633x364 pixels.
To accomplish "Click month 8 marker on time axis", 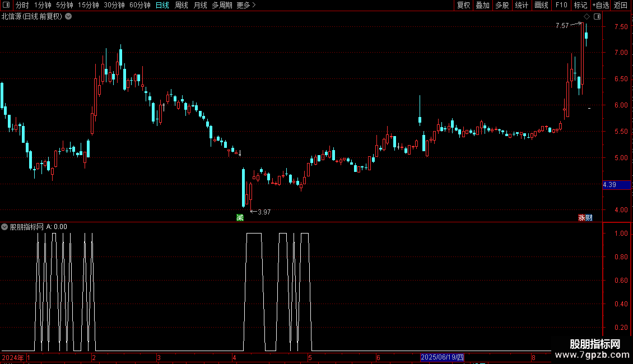I will [533, 357].
